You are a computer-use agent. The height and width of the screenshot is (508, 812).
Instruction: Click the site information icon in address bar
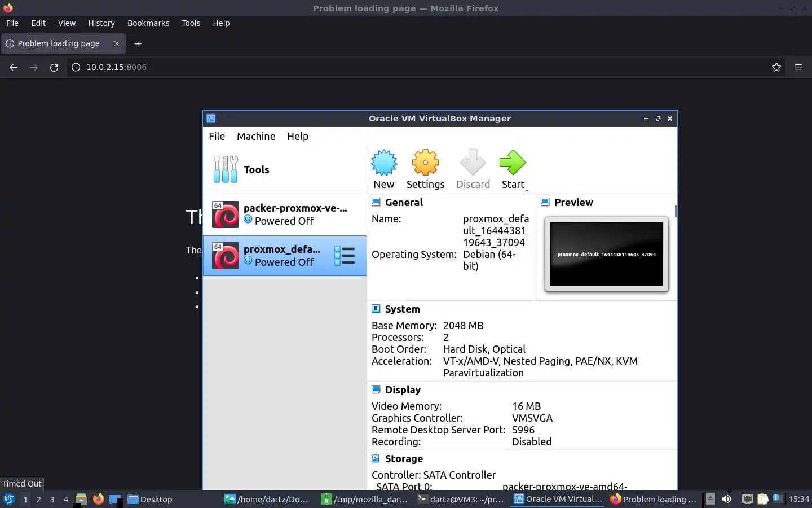click(76, 67)
